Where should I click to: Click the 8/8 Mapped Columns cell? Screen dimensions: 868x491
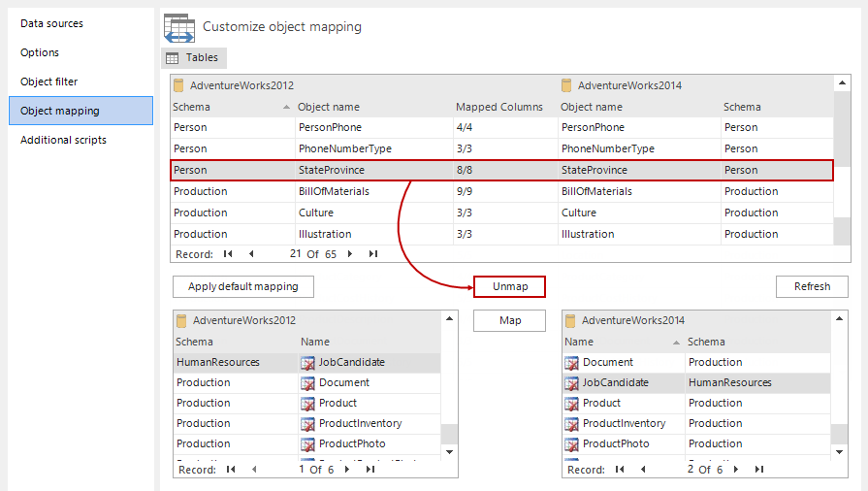tap(505, 170)
